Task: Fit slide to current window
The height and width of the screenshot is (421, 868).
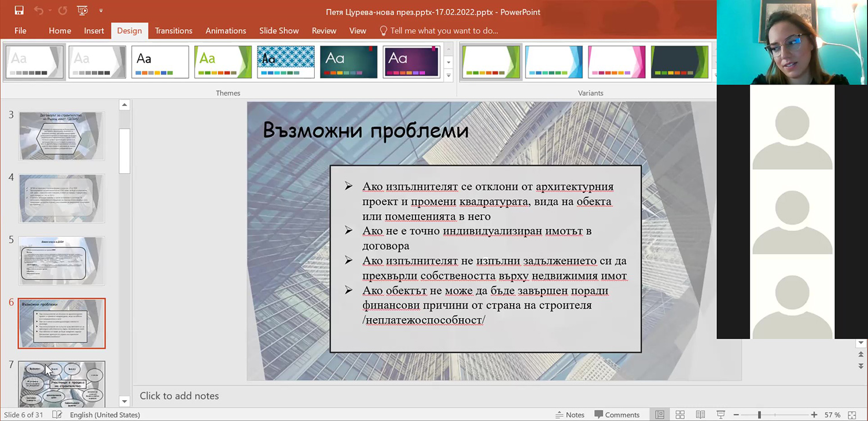Action: (x=852, y=415)
